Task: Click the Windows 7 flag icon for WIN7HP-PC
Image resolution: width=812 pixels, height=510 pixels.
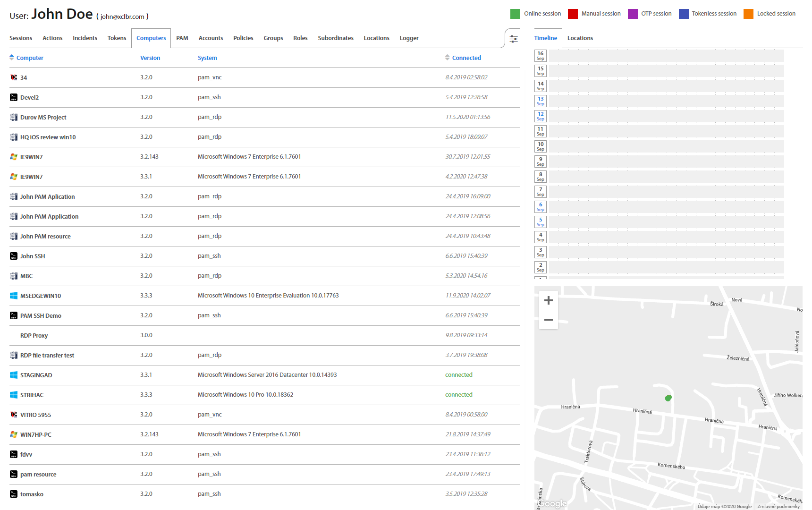Action: pos(14,434)
